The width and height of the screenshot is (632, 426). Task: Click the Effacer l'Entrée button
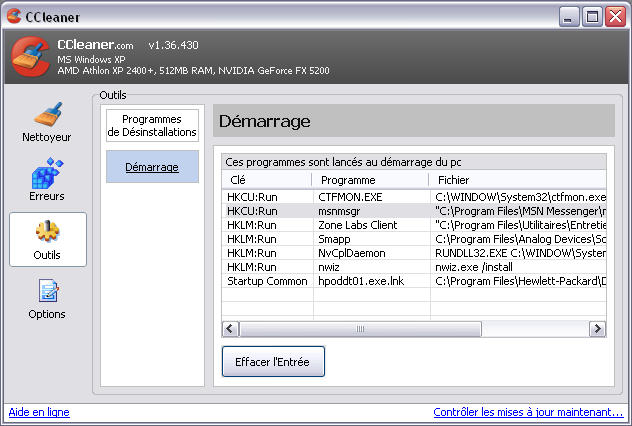pos(273,362)
